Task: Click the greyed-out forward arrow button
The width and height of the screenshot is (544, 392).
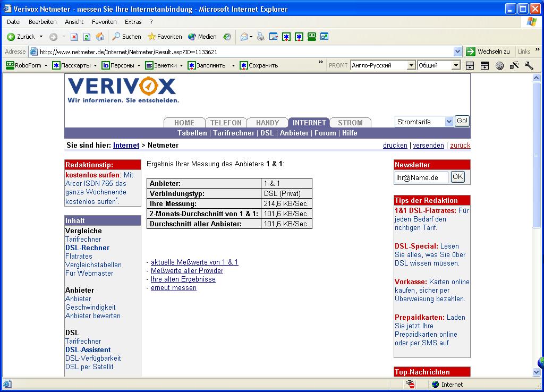Action: coord(53,37)
